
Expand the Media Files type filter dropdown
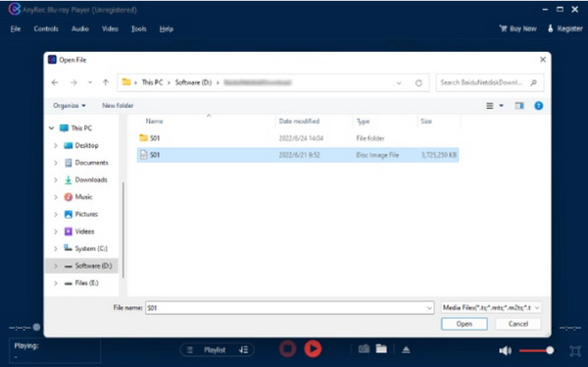tap(491, 308)
